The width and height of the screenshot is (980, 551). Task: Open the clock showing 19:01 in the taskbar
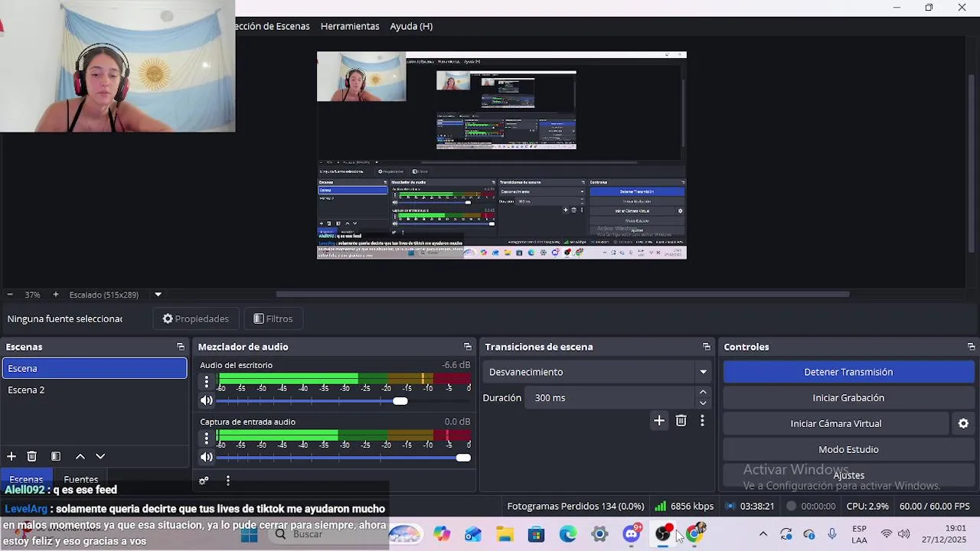[944, 534]
